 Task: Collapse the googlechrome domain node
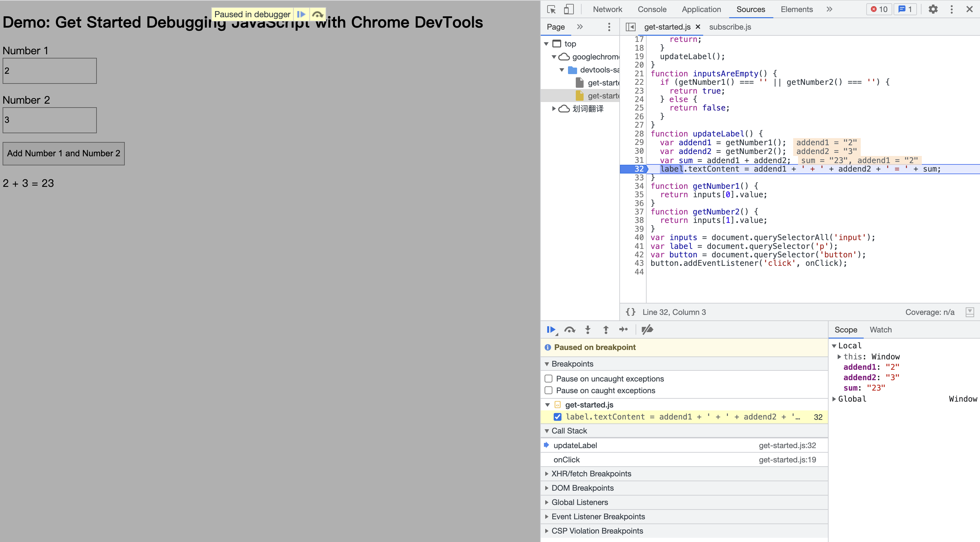tap(554, 57)
